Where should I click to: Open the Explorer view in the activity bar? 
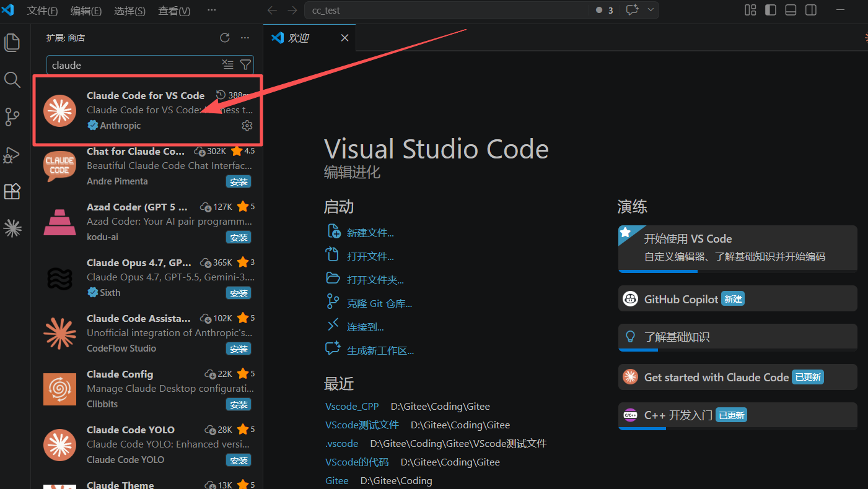(12, 42)
